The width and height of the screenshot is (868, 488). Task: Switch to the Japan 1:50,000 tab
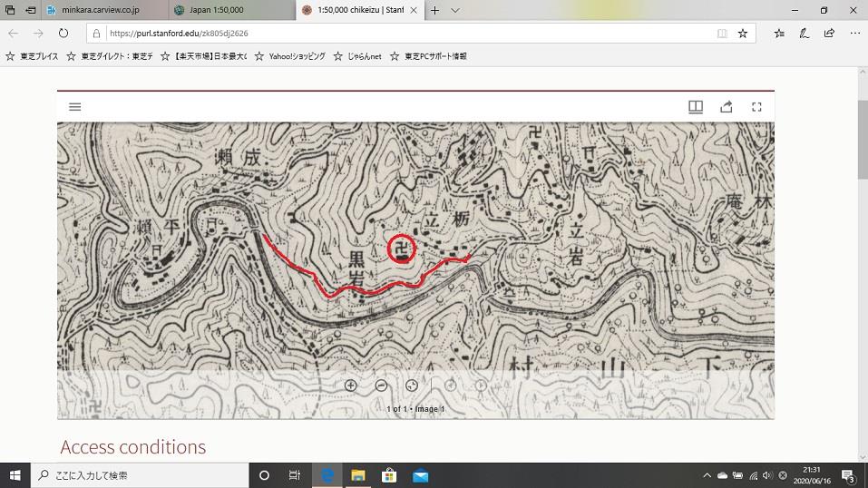click(232, 10)
